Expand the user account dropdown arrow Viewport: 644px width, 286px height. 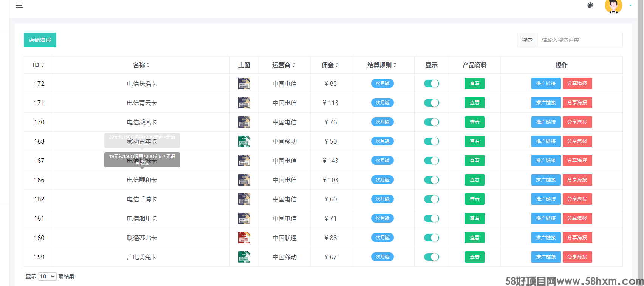[x=630, y=5]
